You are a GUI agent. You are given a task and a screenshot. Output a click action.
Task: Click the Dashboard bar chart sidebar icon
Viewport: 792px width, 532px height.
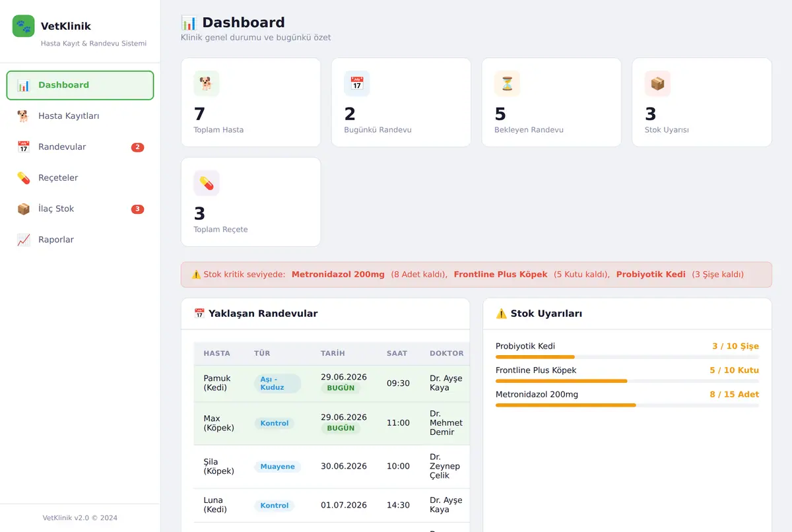[24, 85]
